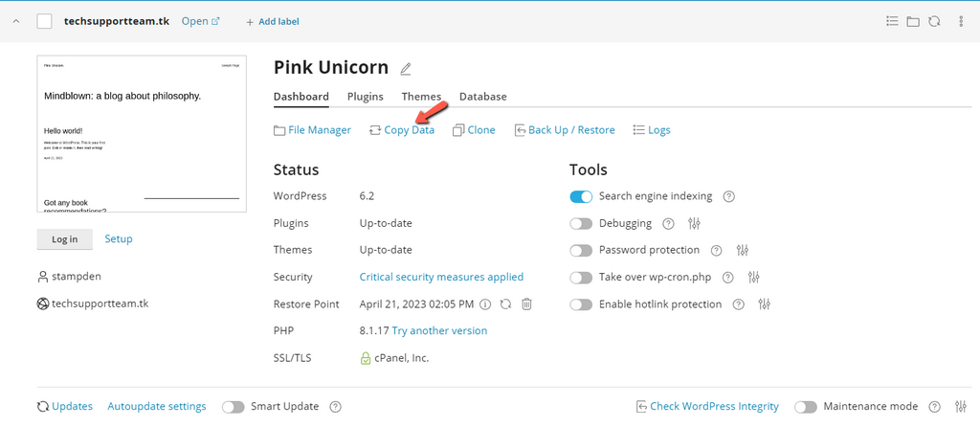Open Password protection settings icon

click(x=743, y=250)
